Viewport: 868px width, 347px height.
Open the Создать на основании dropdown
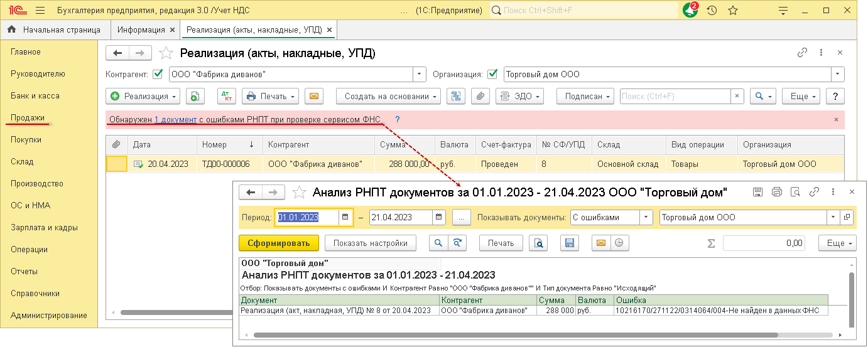click(389, 96)
